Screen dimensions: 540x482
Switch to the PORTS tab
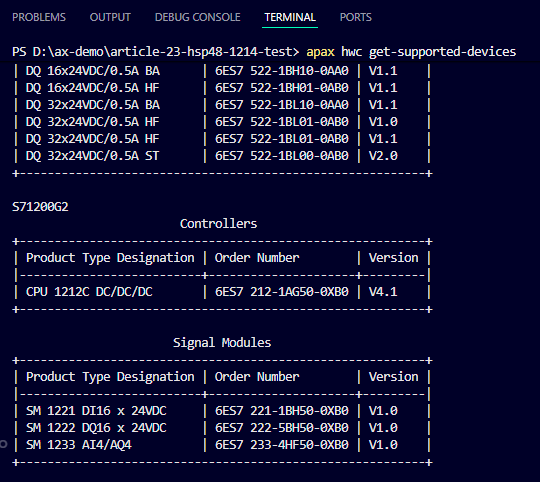(x=356, y=17)
